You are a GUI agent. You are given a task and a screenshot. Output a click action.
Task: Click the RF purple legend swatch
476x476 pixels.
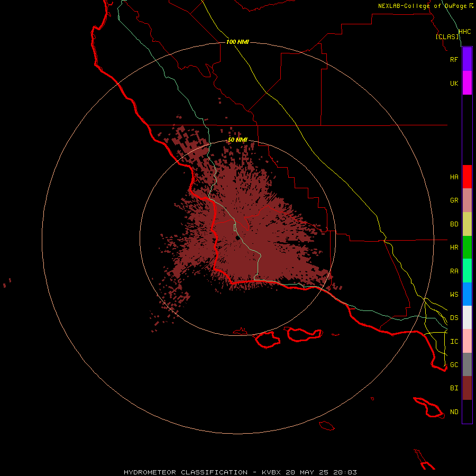[467, 59]
